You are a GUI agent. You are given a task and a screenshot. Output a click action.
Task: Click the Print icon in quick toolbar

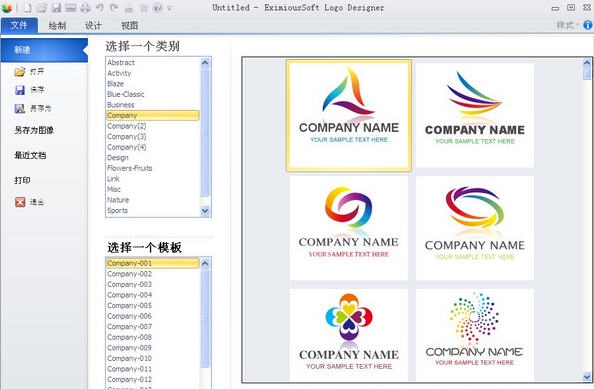coord(85,8)
